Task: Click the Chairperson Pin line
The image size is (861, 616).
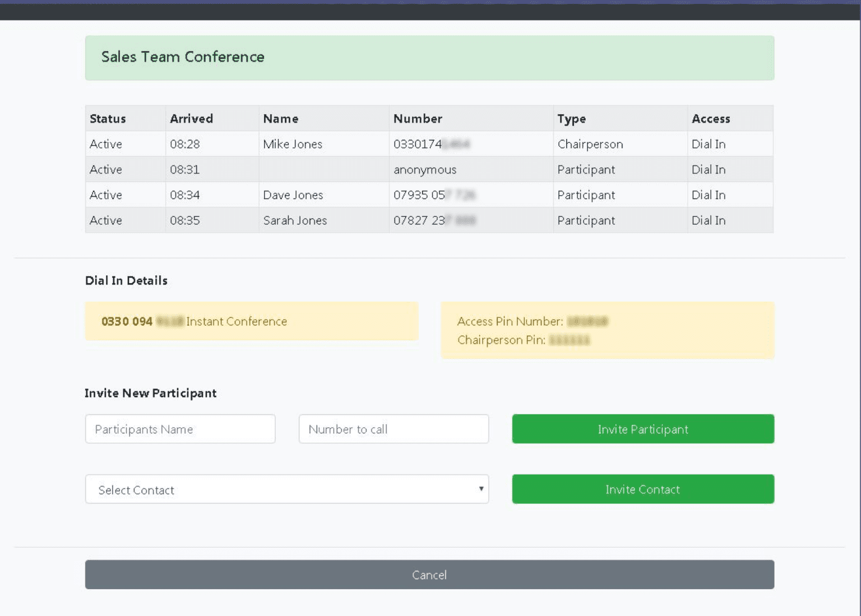Action: [x=524, y=340]
